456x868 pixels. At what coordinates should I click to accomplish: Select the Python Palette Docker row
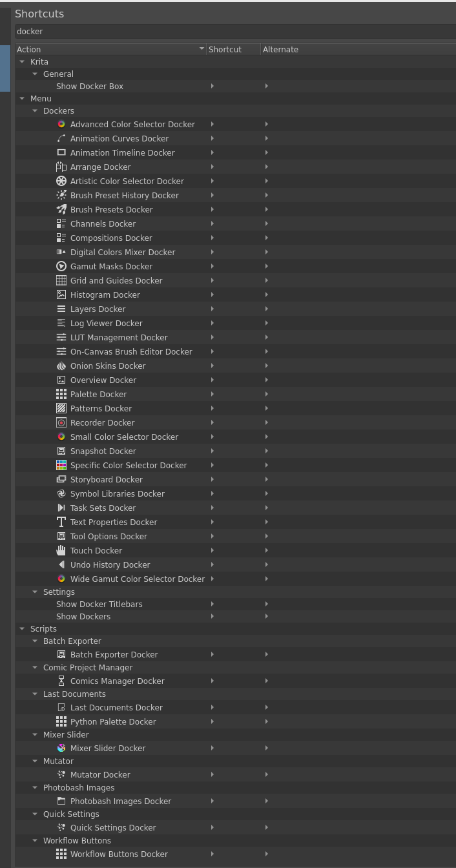tap(235, 721)
